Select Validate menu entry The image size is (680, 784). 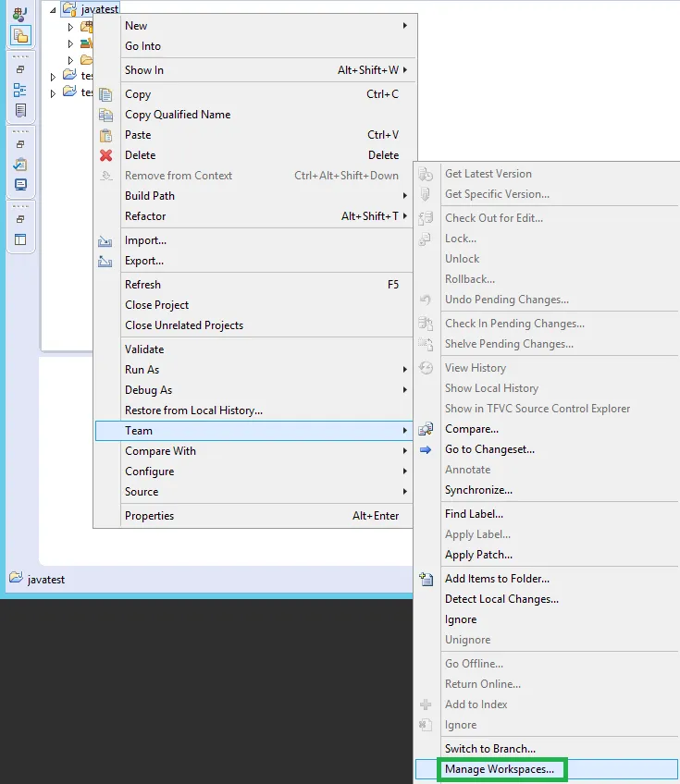(253, 349)
